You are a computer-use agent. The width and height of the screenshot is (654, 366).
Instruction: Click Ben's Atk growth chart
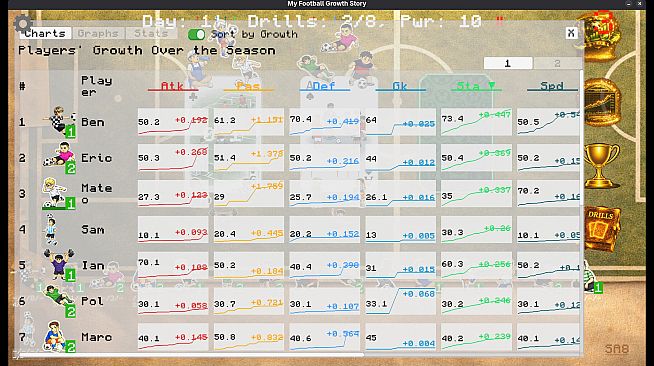point(173,122)
